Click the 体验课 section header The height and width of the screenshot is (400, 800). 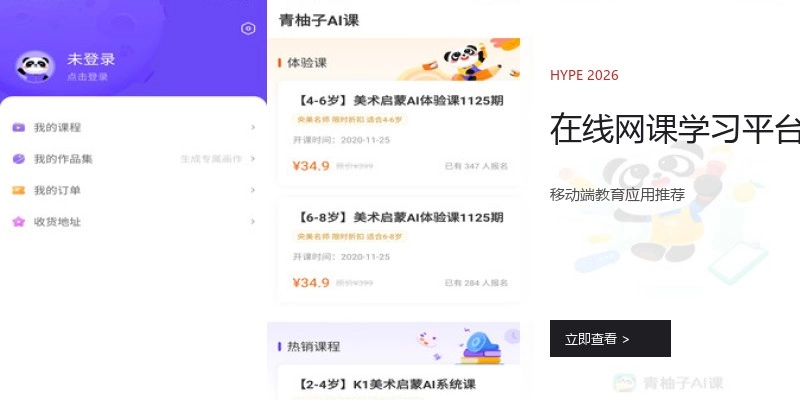(307, 63)
